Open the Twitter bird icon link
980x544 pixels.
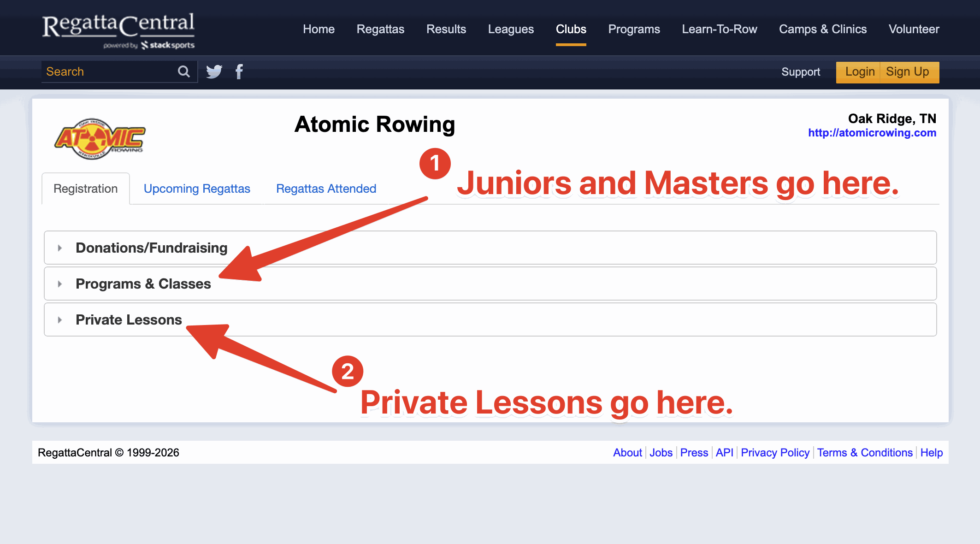(x=214, y=71)
